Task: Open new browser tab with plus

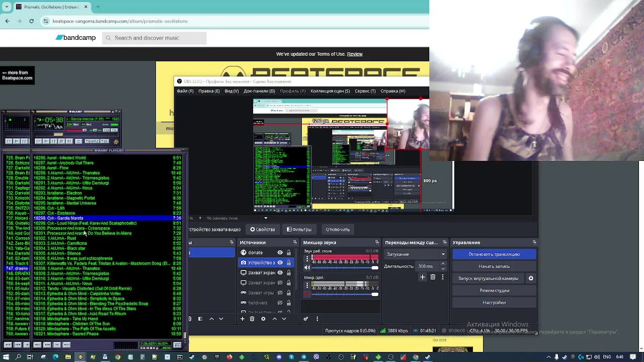Action: tap(98, 7)
